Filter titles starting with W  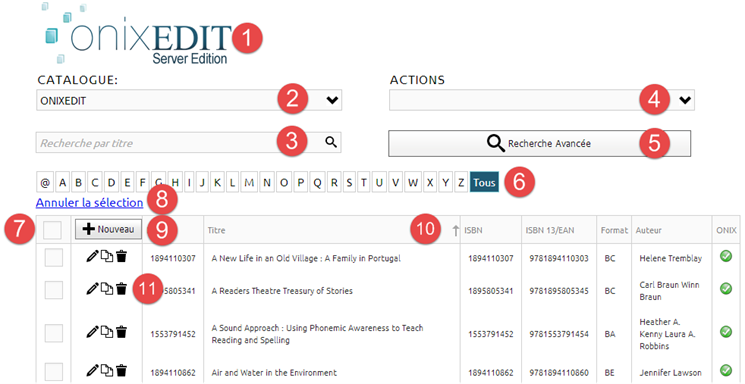[413, 183]
